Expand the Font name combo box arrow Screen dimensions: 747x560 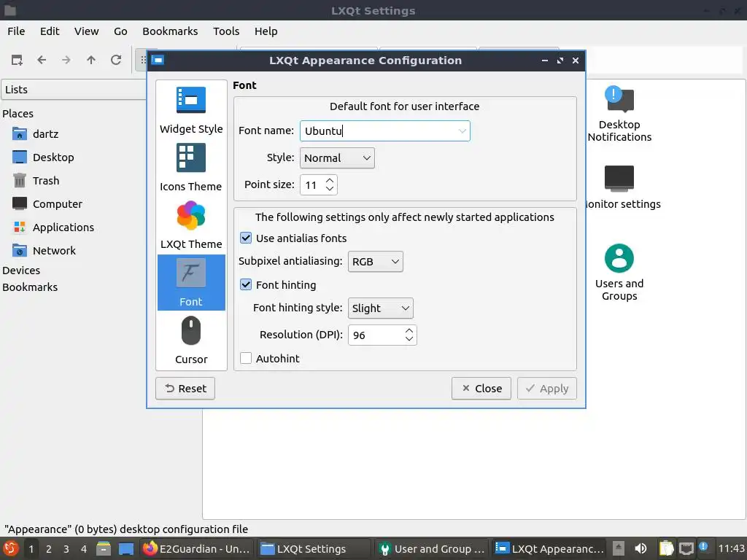[x=462, y=131]
